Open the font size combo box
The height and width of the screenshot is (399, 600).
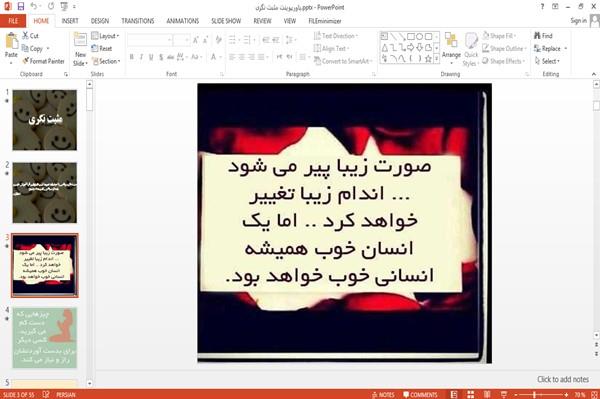click(x=181, y=39)
